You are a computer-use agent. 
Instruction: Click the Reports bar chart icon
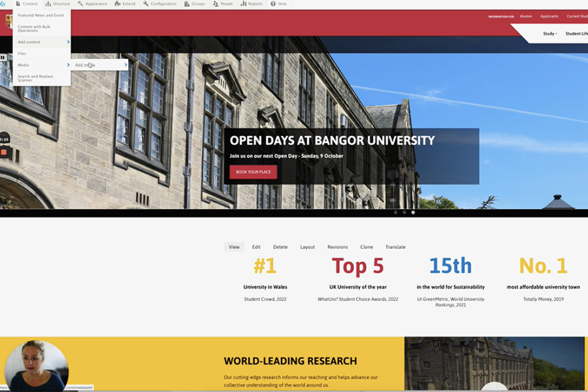244,4
